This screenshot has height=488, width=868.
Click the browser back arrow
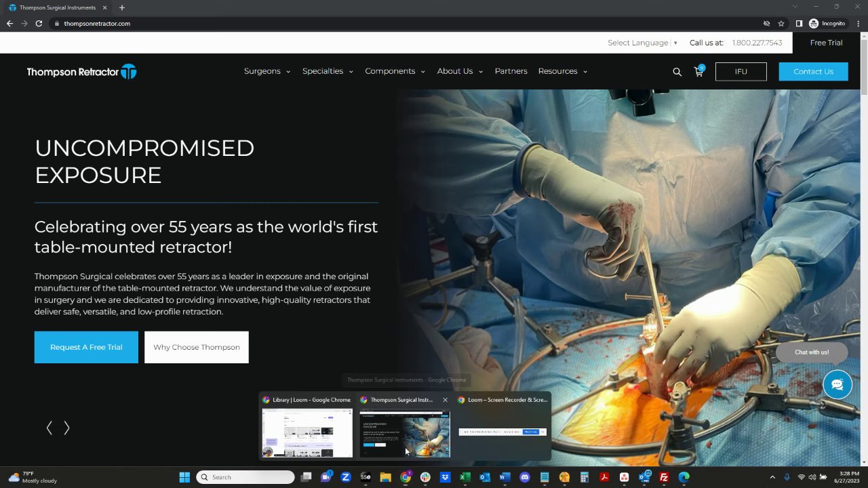[9, 23]
